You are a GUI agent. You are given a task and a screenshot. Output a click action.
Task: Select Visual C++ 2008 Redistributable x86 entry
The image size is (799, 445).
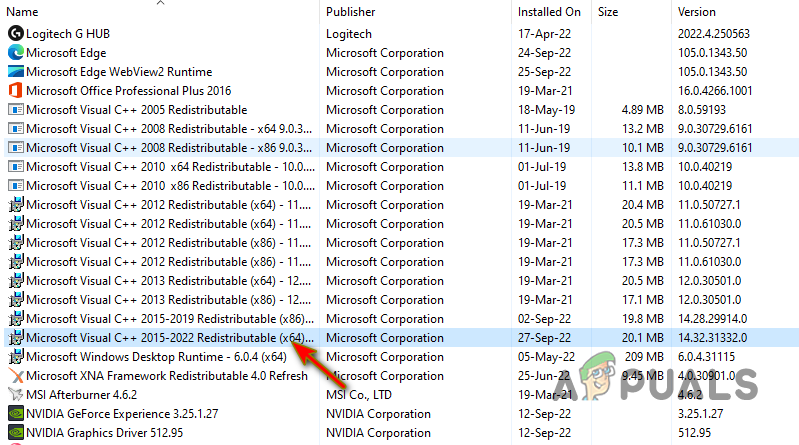click(169, 148)
